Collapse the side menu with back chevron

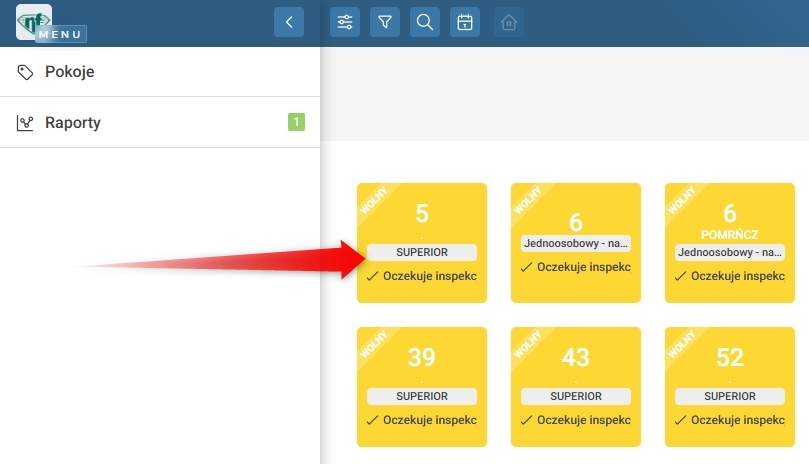289,22
